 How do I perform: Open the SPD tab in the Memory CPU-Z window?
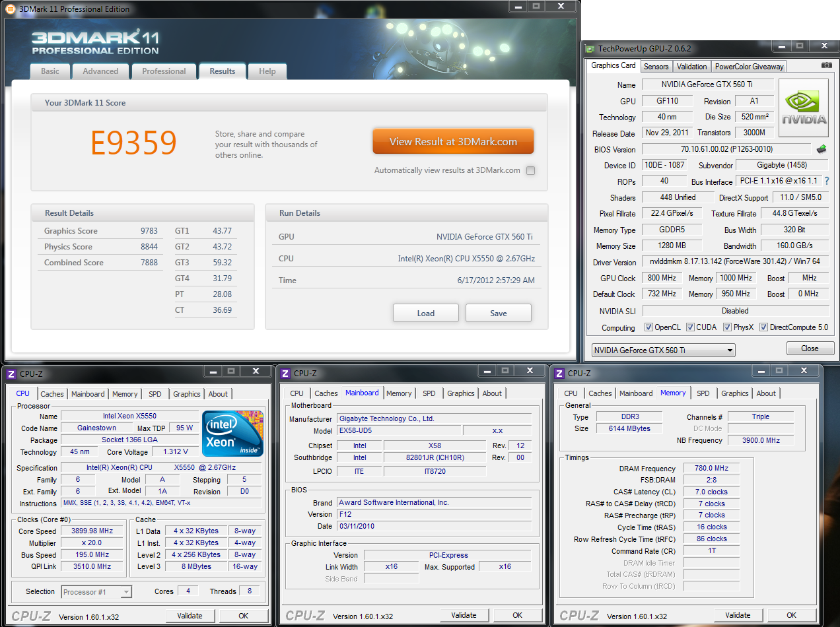[703, 393]
